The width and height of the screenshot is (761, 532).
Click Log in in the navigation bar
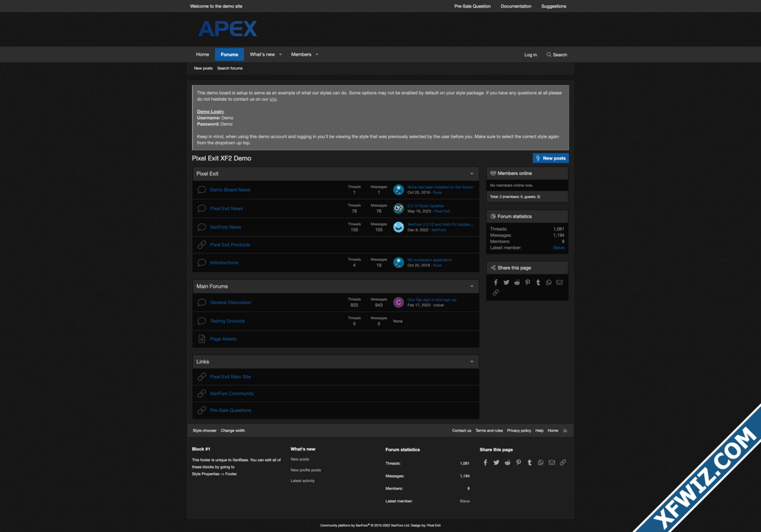[530, 55]
